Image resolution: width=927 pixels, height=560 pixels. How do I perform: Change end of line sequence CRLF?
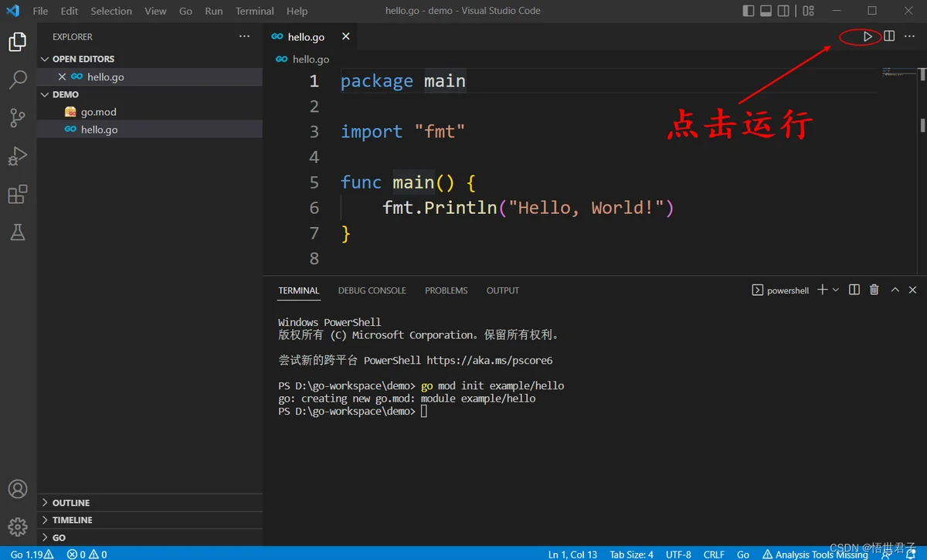coord(714,554)
